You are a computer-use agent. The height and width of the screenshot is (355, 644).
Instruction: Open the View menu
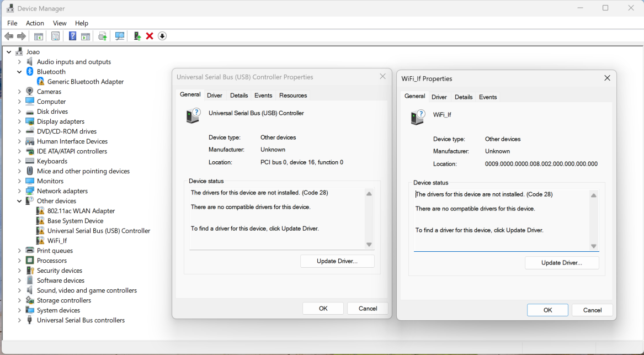tap(60, 23)
